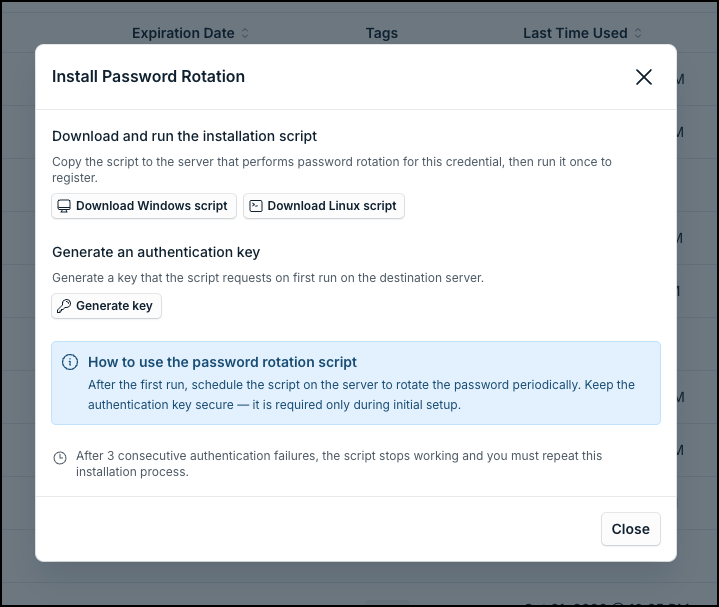Download the Linux script
Screen dimensions: 719x607
tap(324, 206)
